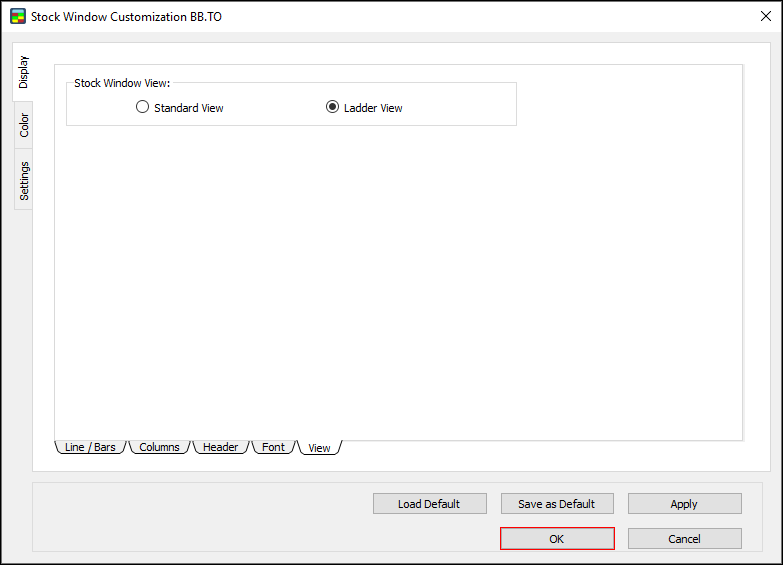Select the View bottom tab
This screenshot has height=565, width=783.
point(319,448)
